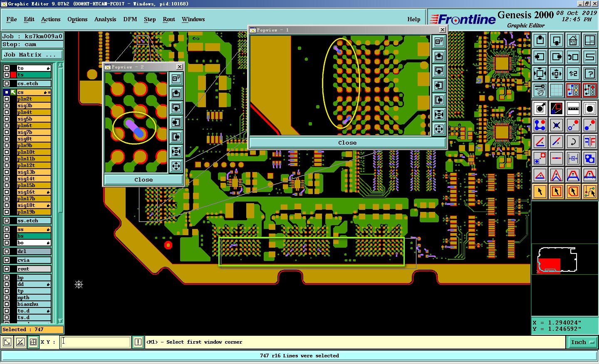Screen dimensions: 599x364
Task: Toggle checkbox for layer 'drl'
Action: click(7, 251)
